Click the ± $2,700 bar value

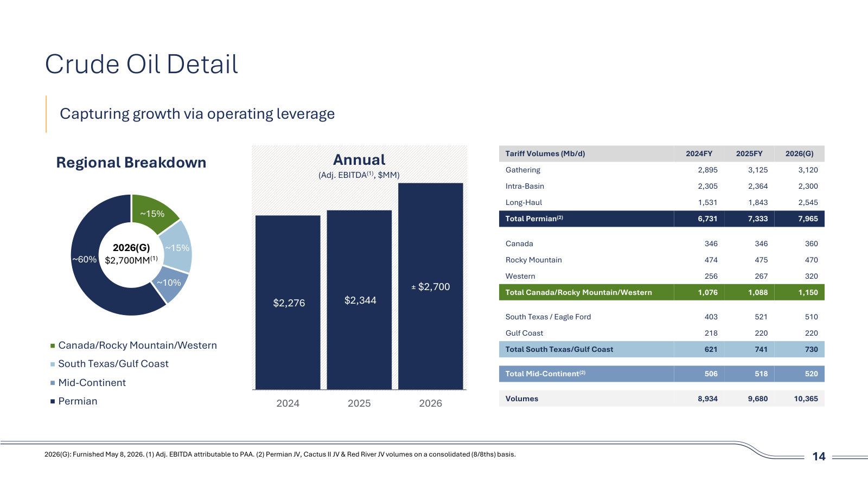click(431, 287)
